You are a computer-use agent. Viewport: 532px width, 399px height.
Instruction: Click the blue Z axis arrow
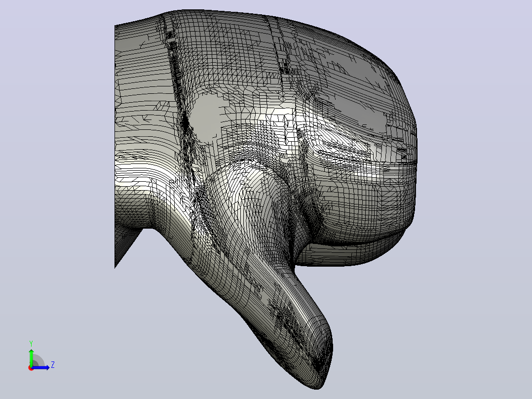tap(40, 367)
